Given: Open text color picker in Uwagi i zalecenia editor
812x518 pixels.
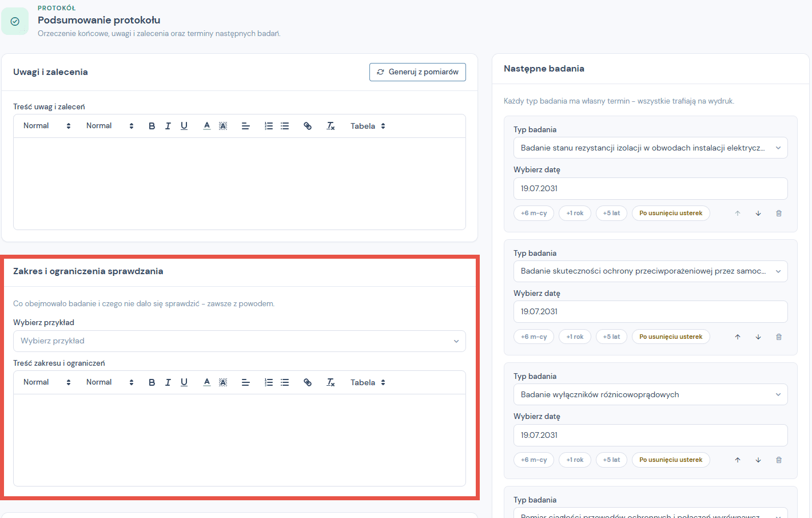Looking at the screenshot, I should click(207, 126).
